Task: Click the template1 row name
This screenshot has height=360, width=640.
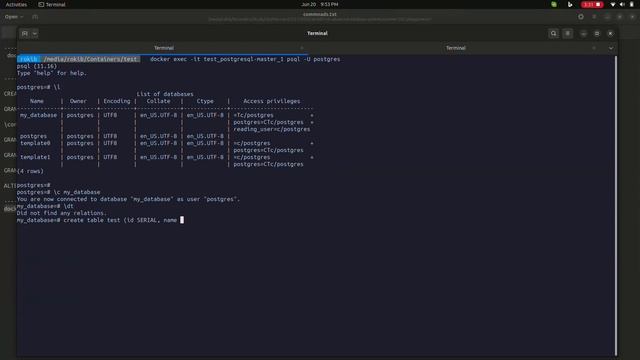Action: point(35,157)
